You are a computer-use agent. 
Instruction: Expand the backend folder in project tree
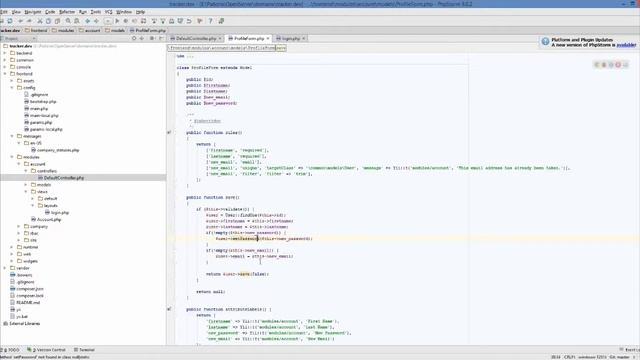click(5, 53)
